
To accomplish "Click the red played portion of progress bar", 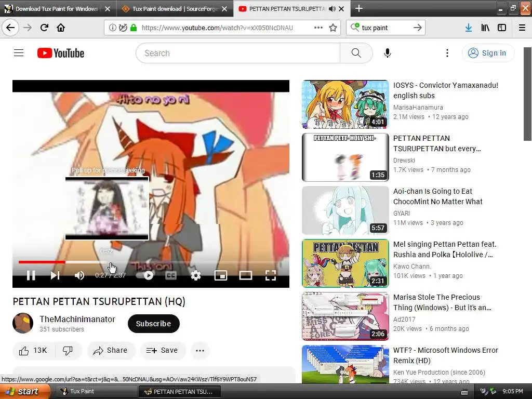I will click(x=42, y=262).
